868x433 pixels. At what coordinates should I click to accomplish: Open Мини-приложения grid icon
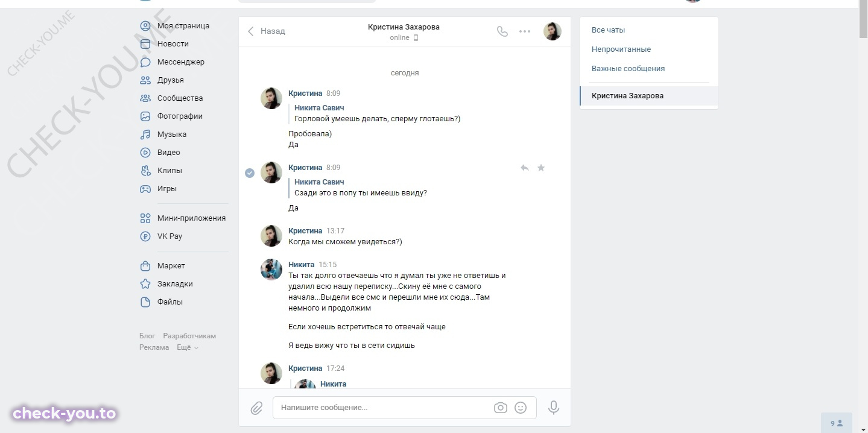[145, 218]
